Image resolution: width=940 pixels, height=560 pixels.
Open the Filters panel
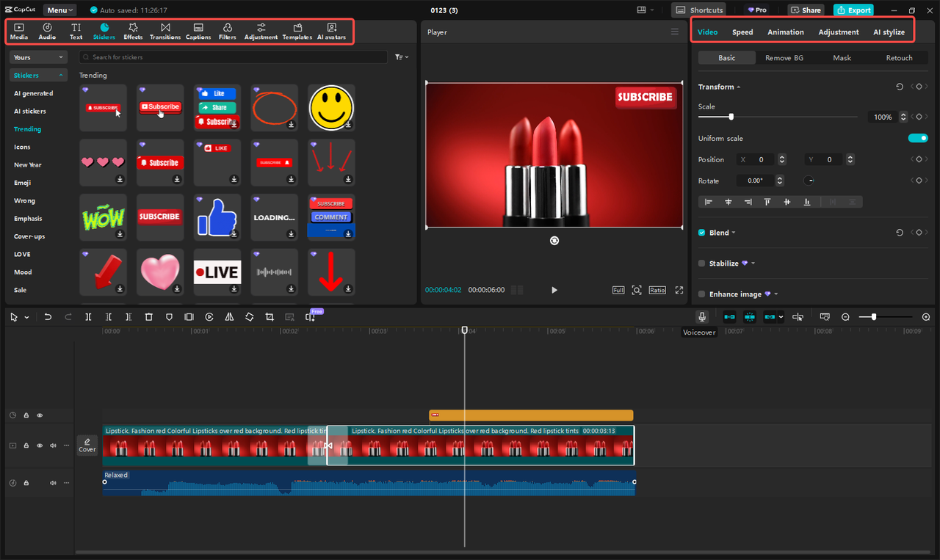tap(227, 32)
